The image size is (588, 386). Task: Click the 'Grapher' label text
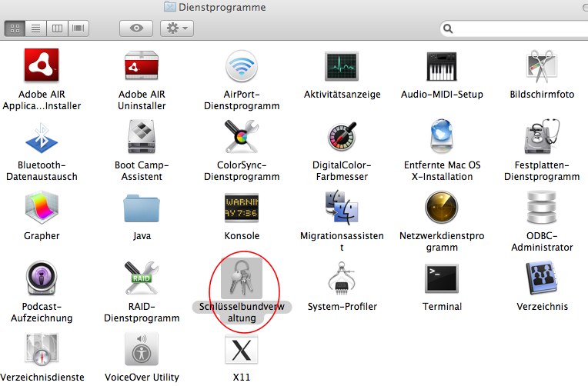42,236
